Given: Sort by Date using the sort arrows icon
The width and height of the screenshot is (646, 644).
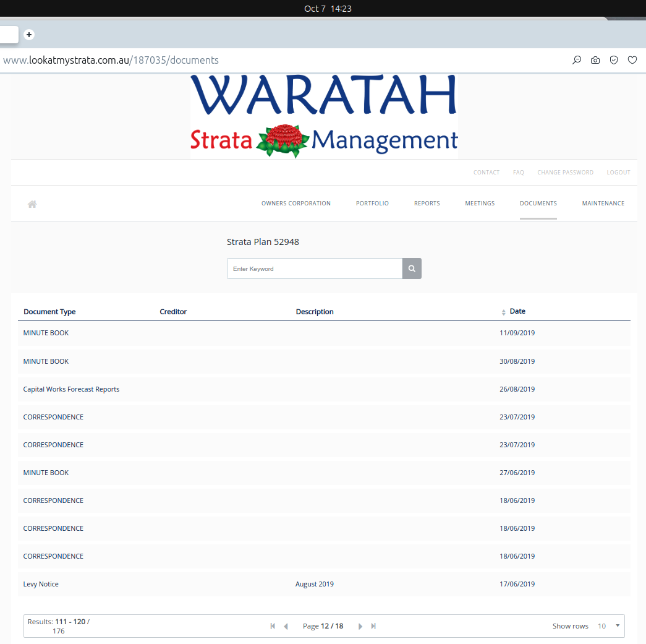Looking at the screenshot, I should [503, 312].
